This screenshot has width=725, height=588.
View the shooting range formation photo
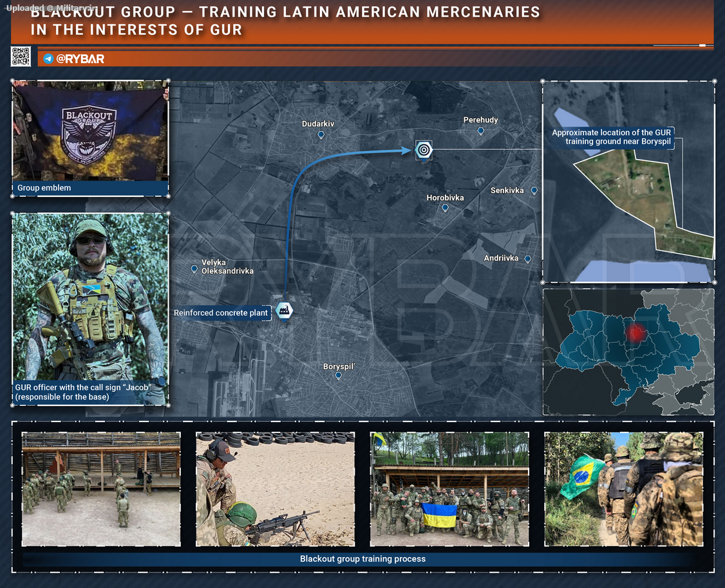[x=101, y=489]
